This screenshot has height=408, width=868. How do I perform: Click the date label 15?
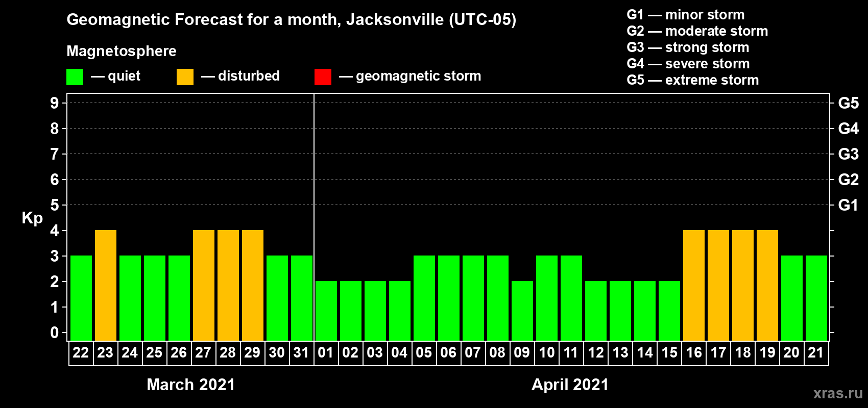click(x=669, y=352)
